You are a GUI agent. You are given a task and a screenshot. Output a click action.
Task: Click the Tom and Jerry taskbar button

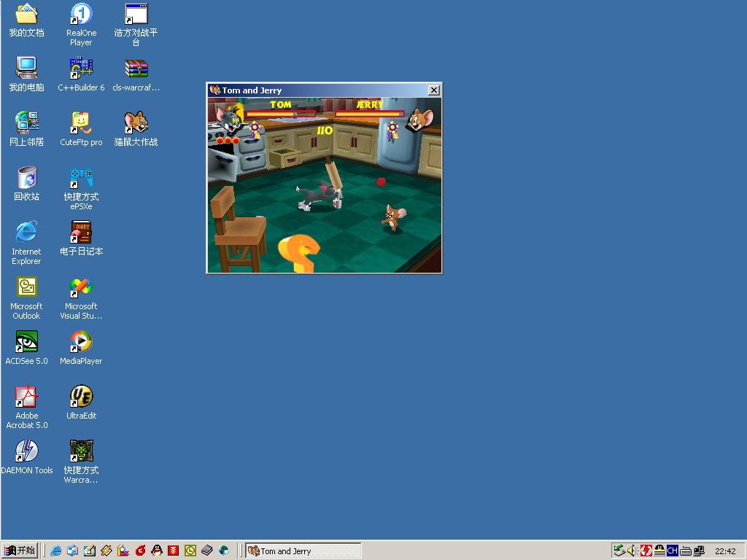303,551
